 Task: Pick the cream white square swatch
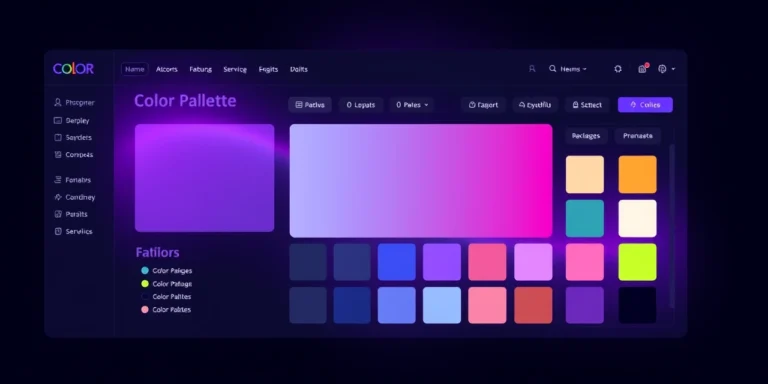(637, 218)
